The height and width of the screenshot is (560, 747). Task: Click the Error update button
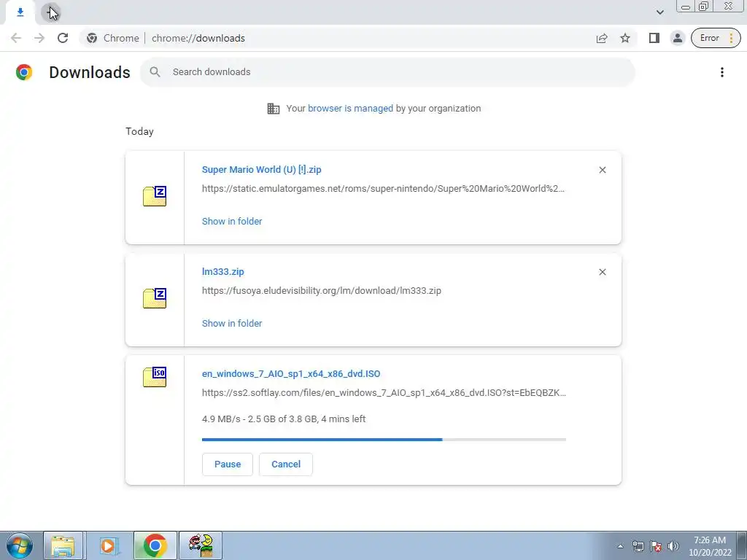pos(716,38)
